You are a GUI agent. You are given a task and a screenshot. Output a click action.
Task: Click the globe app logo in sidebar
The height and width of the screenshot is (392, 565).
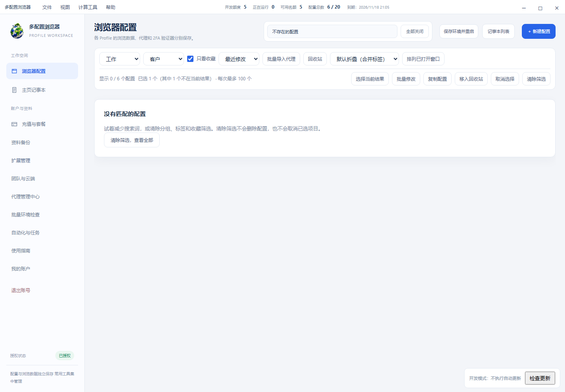[17, 31]
